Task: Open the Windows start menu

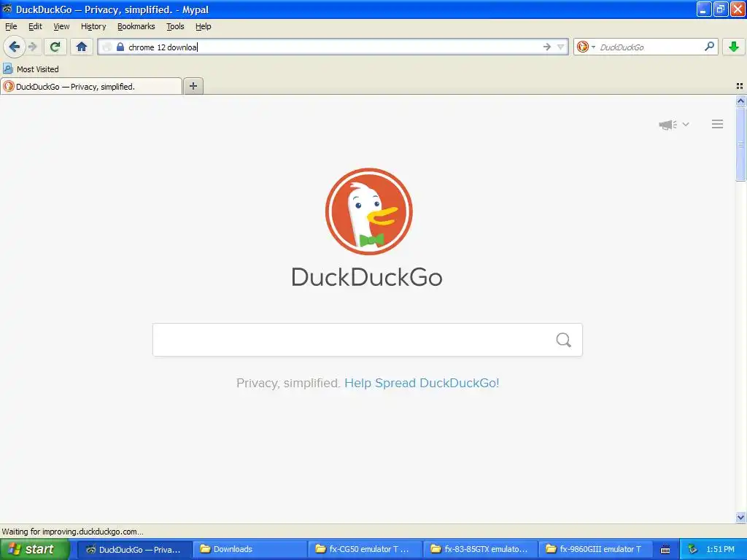Action: (x=34, y=549)
